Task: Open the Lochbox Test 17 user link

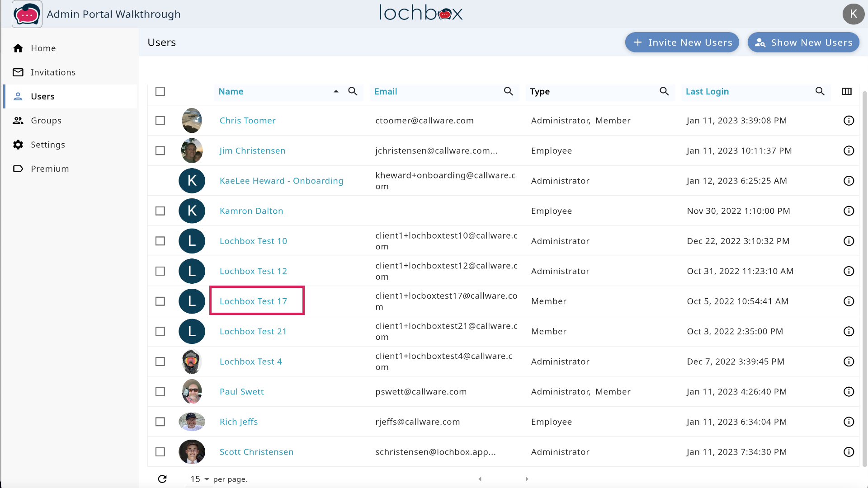Action: click(x=253, y=301)
